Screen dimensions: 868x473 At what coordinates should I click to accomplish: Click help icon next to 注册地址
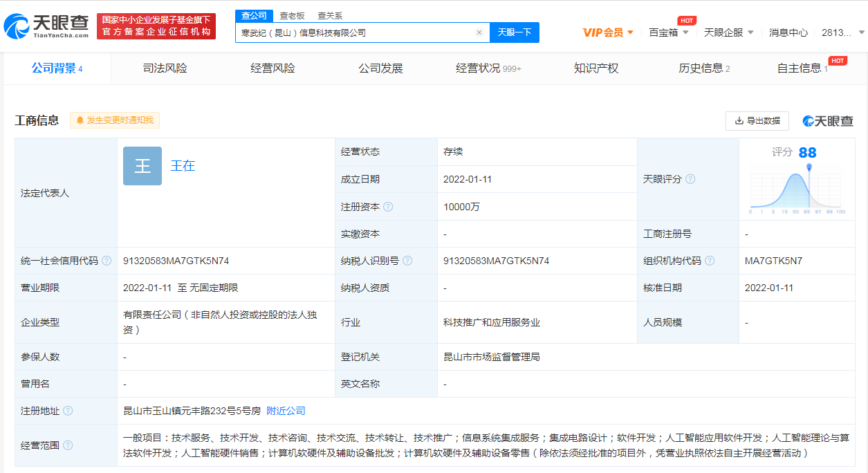68,411
